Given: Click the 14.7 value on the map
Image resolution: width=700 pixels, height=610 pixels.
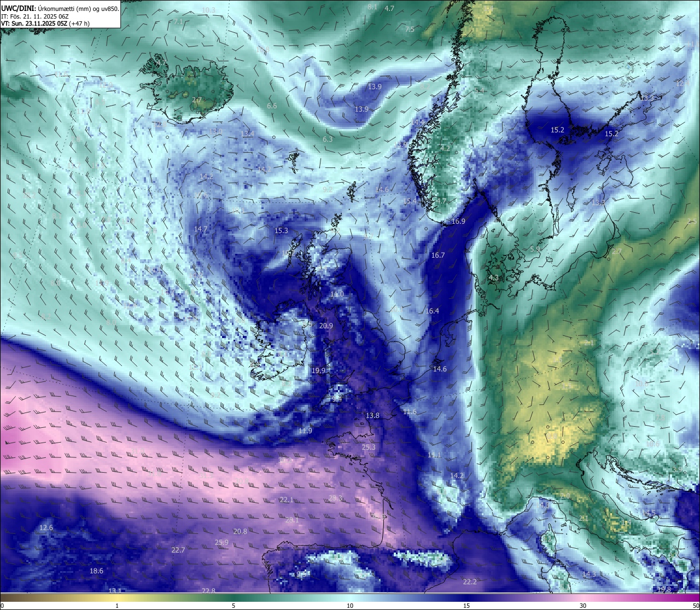Looking at the screenshot, I should click(201, 229).
